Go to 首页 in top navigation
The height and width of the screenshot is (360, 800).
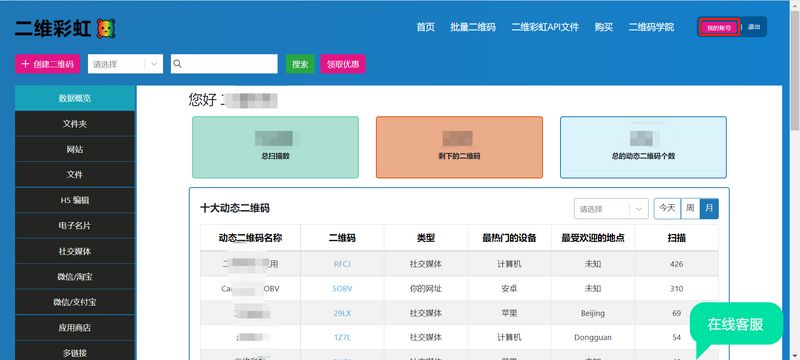point(426,28)
